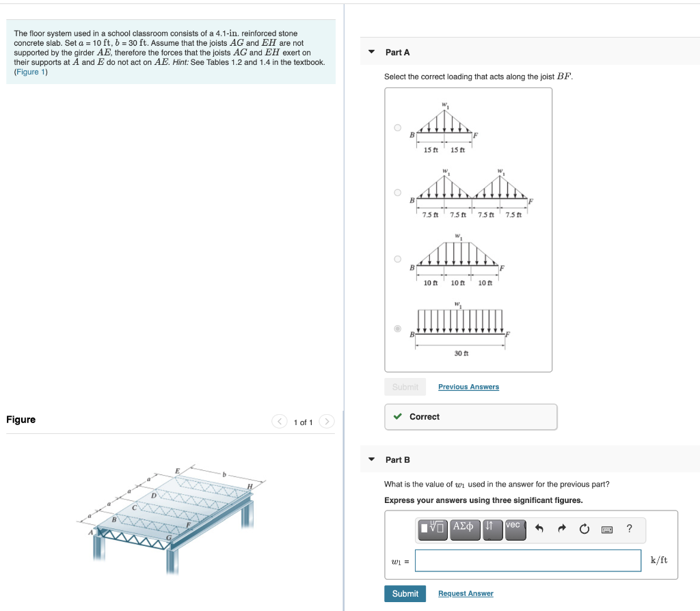Click Request Answer below Submit
The image size is (700, 611).
466,593
